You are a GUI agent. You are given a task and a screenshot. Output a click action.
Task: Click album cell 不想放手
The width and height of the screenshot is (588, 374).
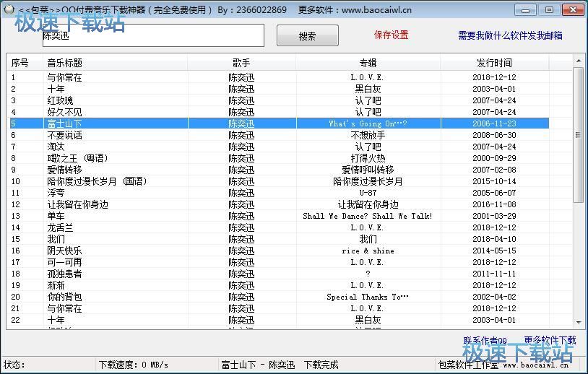pos(368,135)
